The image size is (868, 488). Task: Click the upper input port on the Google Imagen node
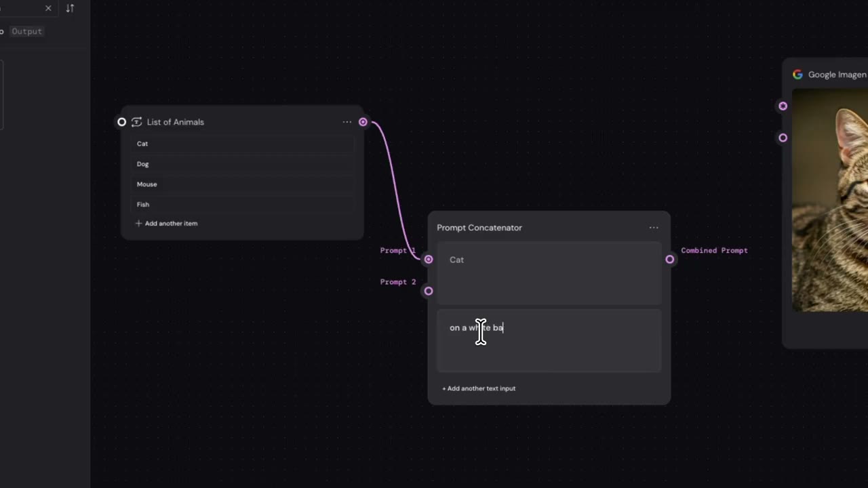[783, 106]
